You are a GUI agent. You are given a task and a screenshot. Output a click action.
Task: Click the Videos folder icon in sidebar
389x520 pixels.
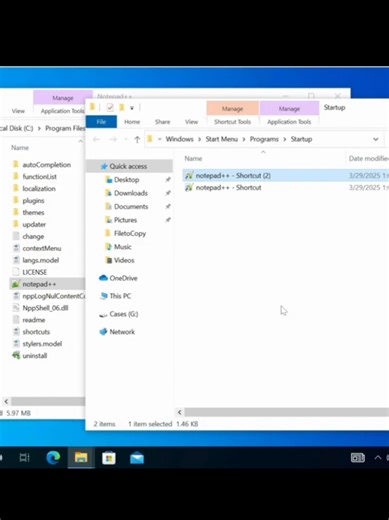pos(108,260)
